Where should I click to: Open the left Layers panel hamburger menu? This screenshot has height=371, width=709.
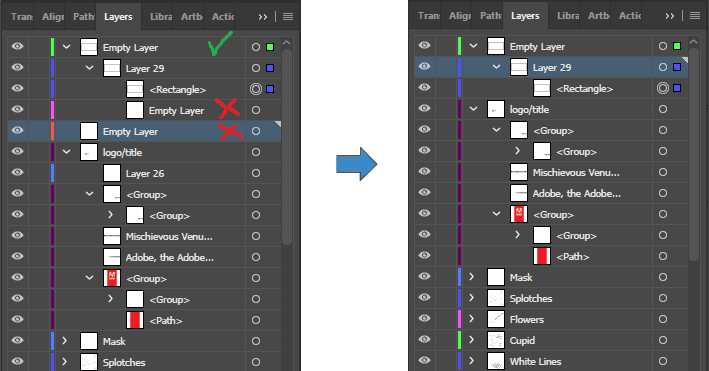pos(288,17)
